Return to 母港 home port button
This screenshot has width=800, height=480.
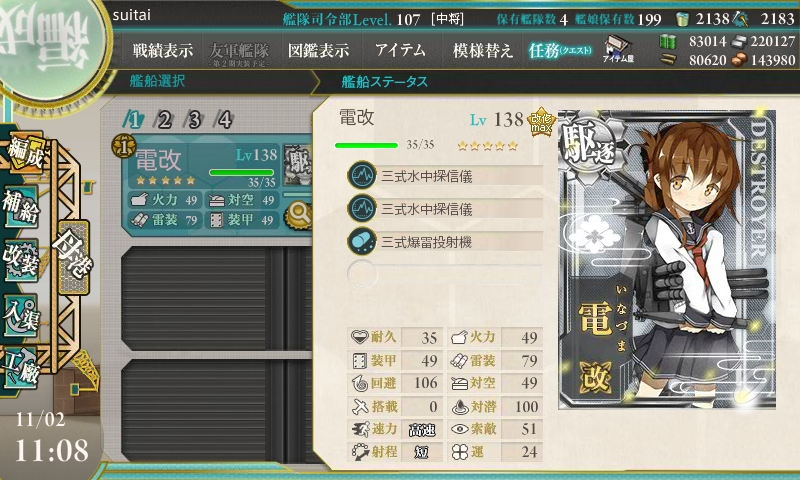click(x=73, y=257)
